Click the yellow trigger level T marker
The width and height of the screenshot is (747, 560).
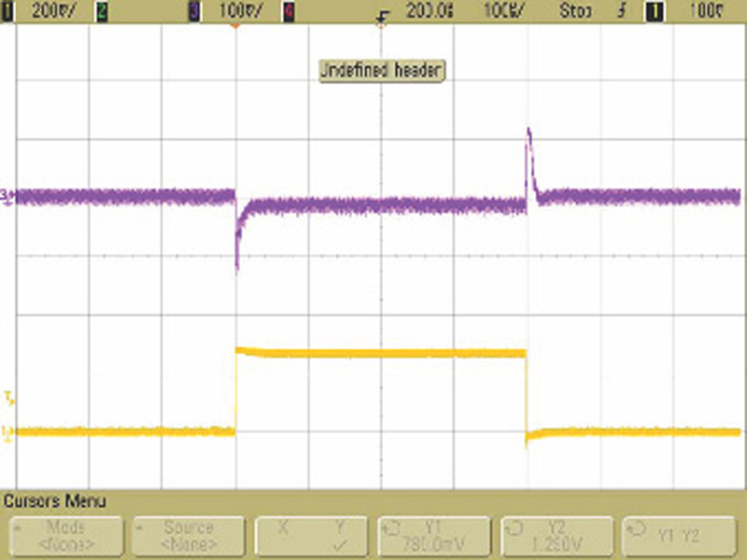coord(7,399)
